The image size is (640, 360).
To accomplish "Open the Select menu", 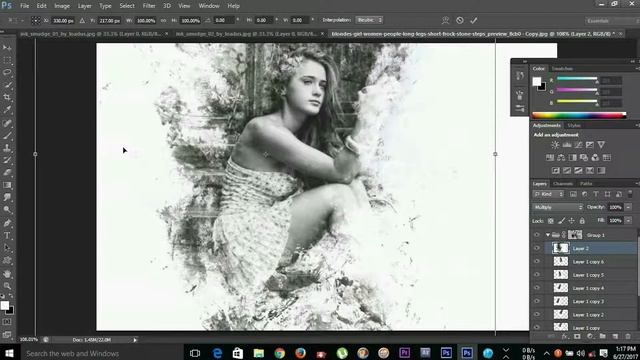I will point(127,6).
